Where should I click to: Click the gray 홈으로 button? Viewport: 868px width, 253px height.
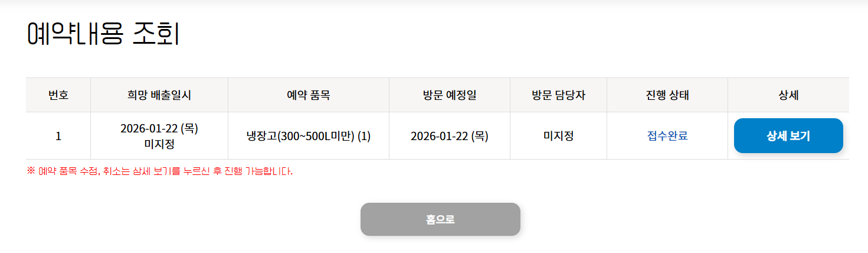pos(440,219)
